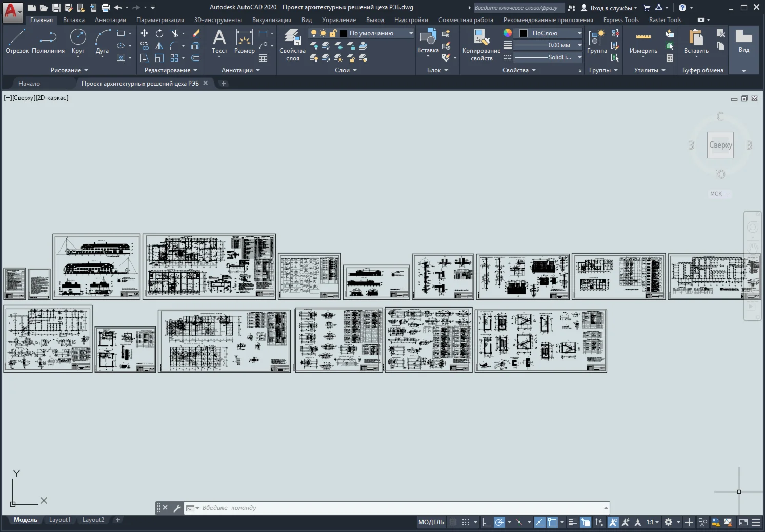Open the Express Tools ribbon tab
Viewport: 765px width, 532px height.
pos(621,20)
